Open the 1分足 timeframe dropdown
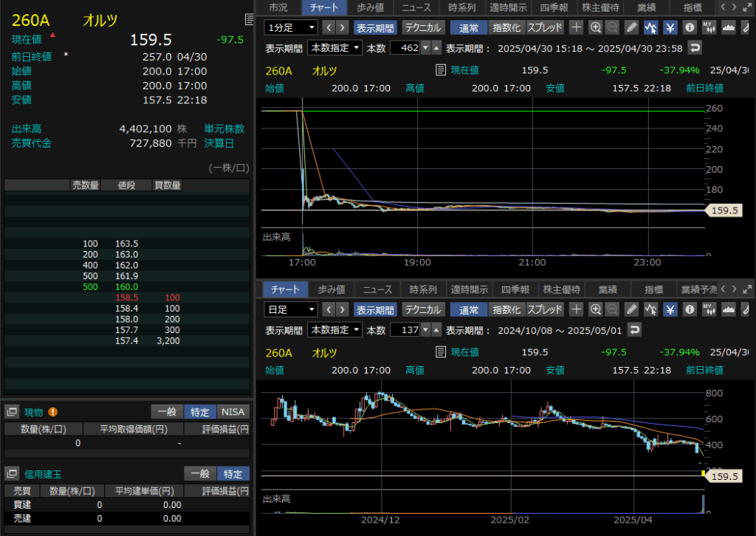The height and width of the screenshot is (536, 756). pos(291,28)
